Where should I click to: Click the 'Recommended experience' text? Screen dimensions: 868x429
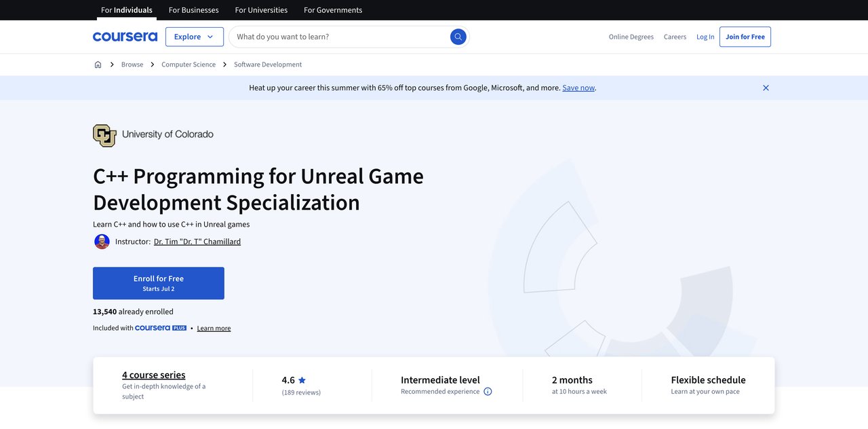click(440, 392)
